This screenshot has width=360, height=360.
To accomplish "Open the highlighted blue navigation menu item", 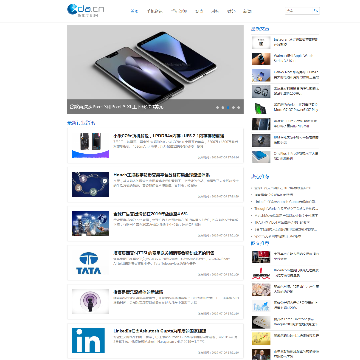I will (x=134, y=11).
